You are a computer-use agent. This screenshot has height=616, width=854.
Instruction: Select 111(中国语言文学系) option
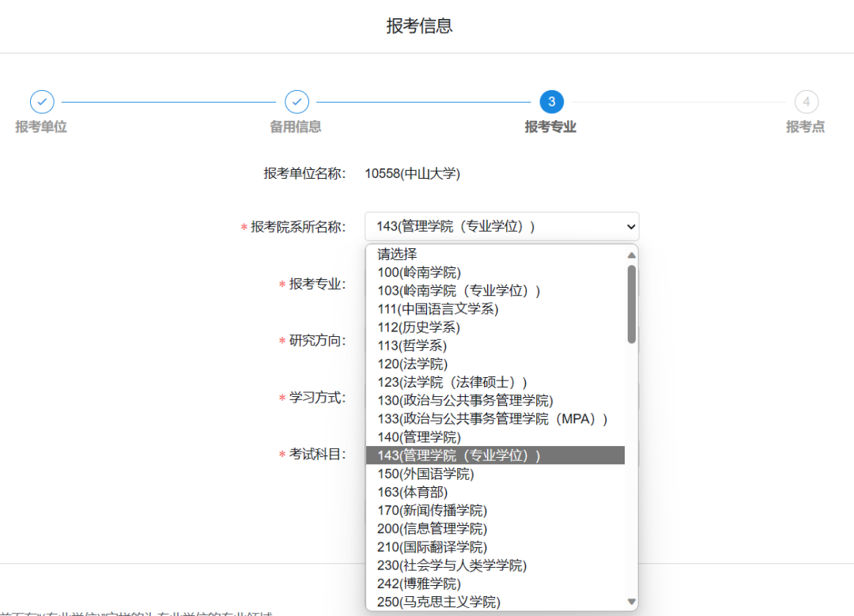pyautogui.click(x=438, y=309)
